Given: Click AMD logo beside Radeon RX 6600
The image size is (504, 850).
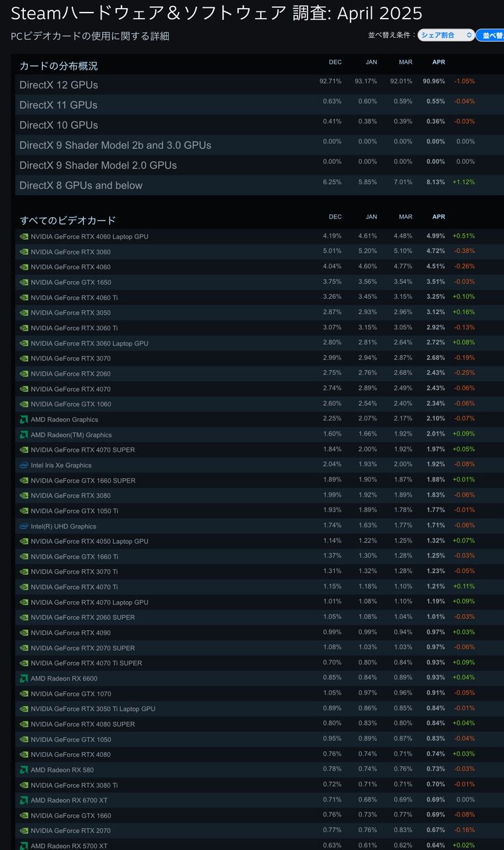Looking at the screenshot, I should click(x=24, y=678).
